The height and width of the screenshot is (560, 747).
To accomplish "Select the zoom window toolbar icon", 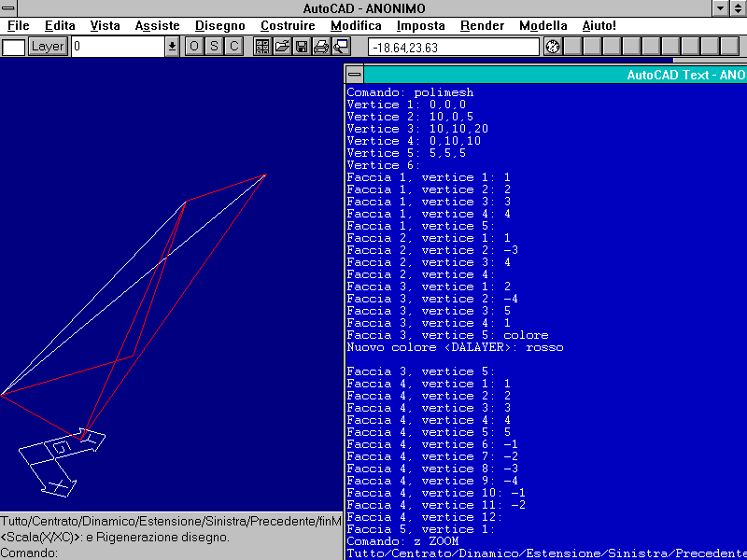I will pos(341,46).
